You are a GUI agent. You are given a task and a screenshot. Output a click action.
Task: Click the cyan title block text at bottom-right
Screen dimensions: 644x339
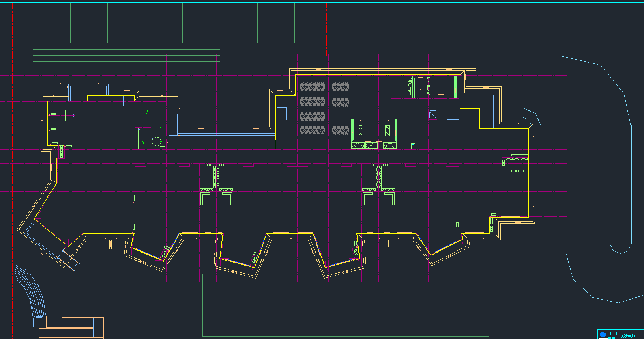[x=628, y=336]
